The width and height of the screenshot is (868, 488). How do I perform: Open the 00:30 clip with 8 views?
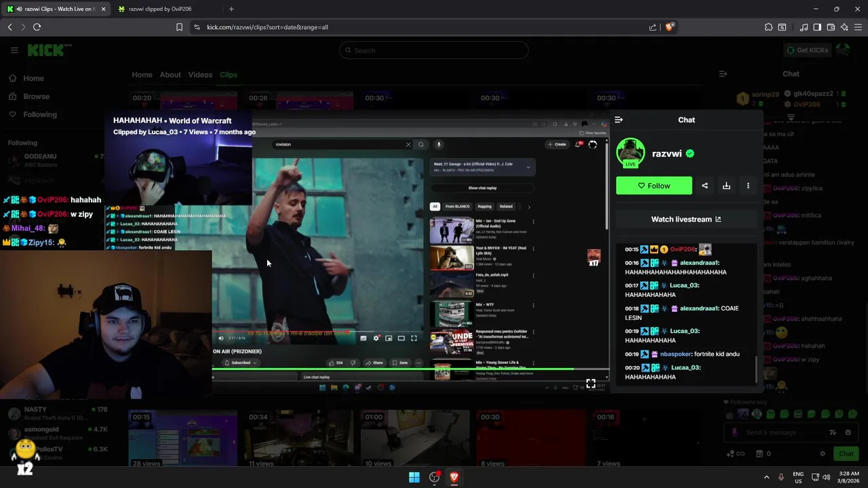click(531, 439)
